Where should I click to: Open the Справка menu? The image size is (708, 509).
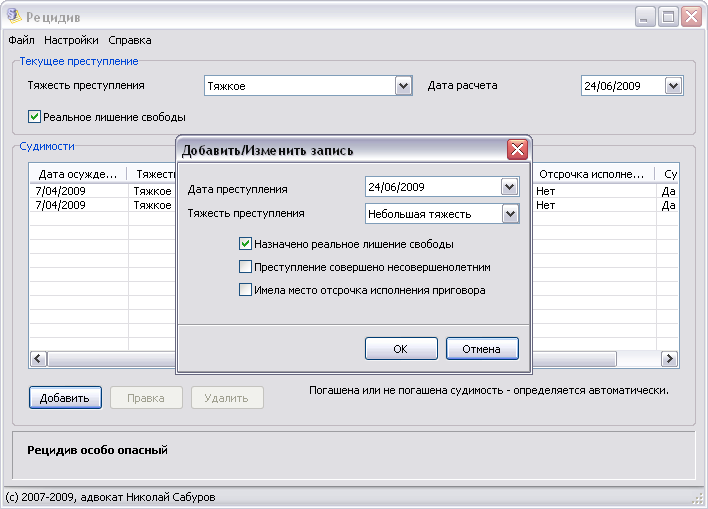(130, 40)
